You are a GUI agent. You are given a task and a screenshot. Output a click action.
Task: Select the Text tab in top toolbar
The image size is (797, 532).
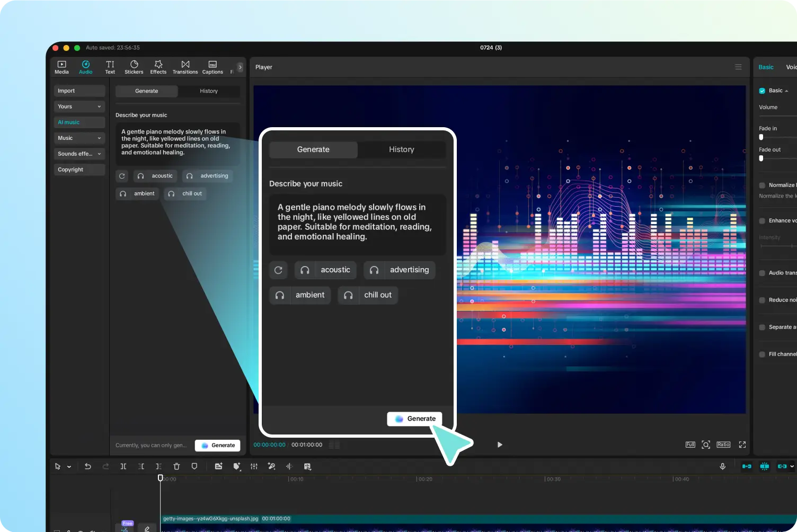click(110, 67)
